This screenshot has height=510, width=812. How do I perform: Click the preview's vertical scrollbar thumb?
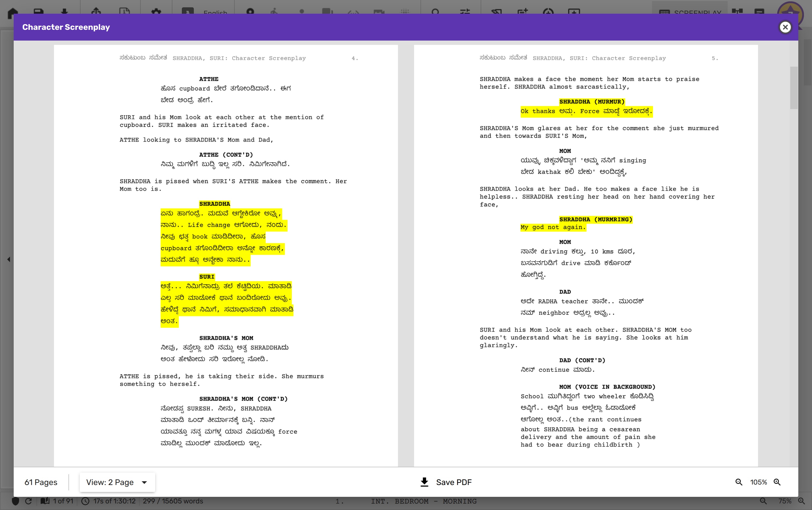793,88
